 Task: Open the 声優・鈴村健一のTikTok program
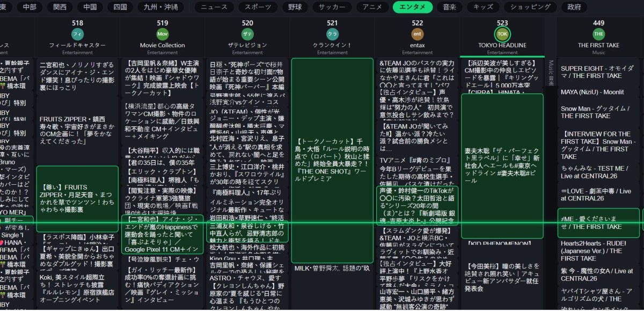click(x=417, y=205)
